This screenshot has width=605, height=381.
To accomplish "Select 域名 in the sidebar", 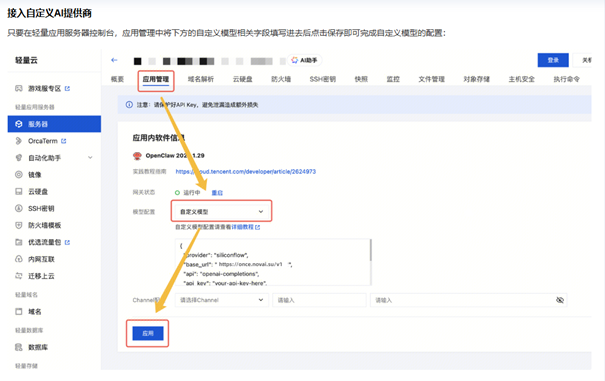I will (x=35, y=311).
